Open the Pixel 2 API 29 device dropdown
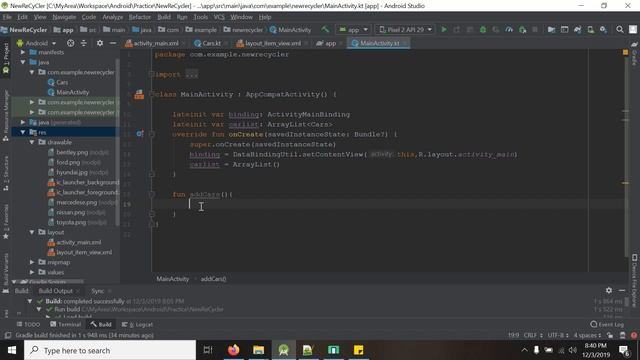The height and width of the screenshot is (360, 640). [405, 29]
